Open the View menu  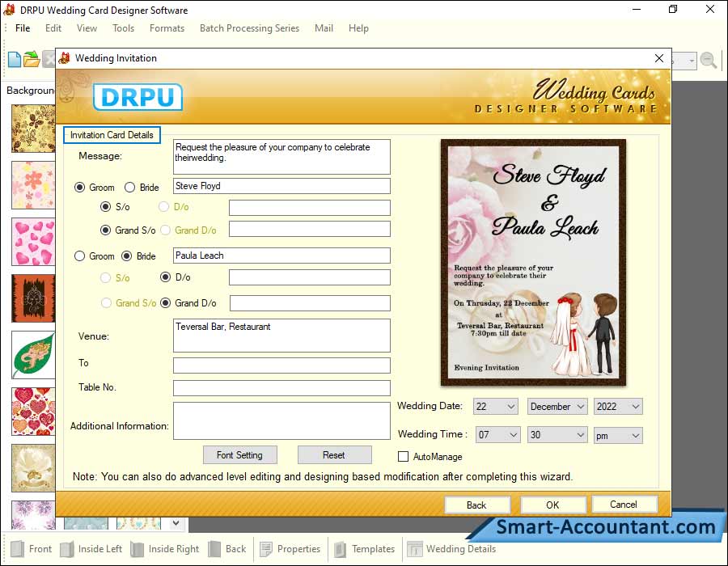pyautogui.click(x=87, y=28)
